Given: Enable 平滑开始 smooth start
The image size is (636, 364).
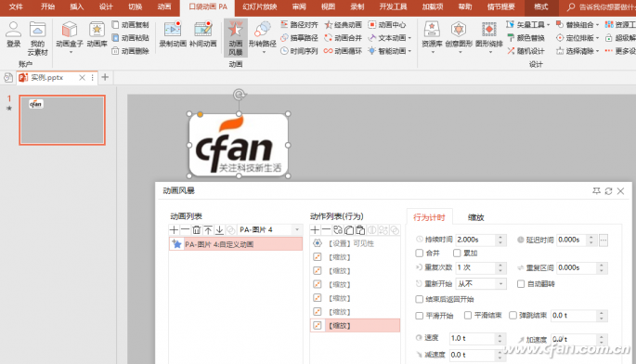Looking at the screenshot, I should coord(420,316).
